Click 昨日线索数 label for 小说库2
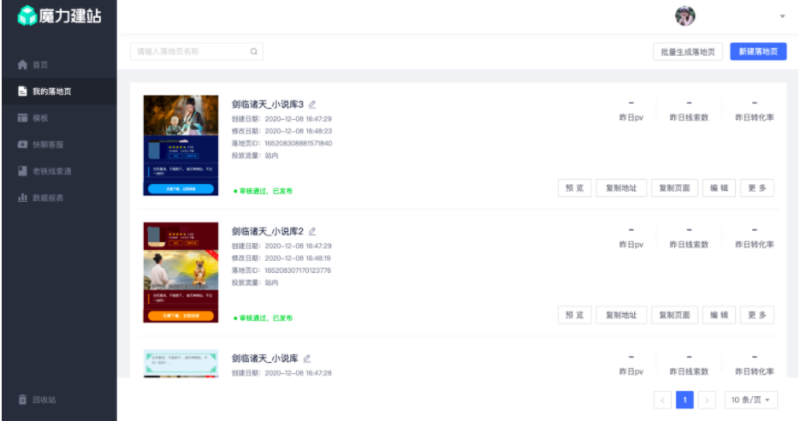800x421 pixels. [x=689, y=245]
